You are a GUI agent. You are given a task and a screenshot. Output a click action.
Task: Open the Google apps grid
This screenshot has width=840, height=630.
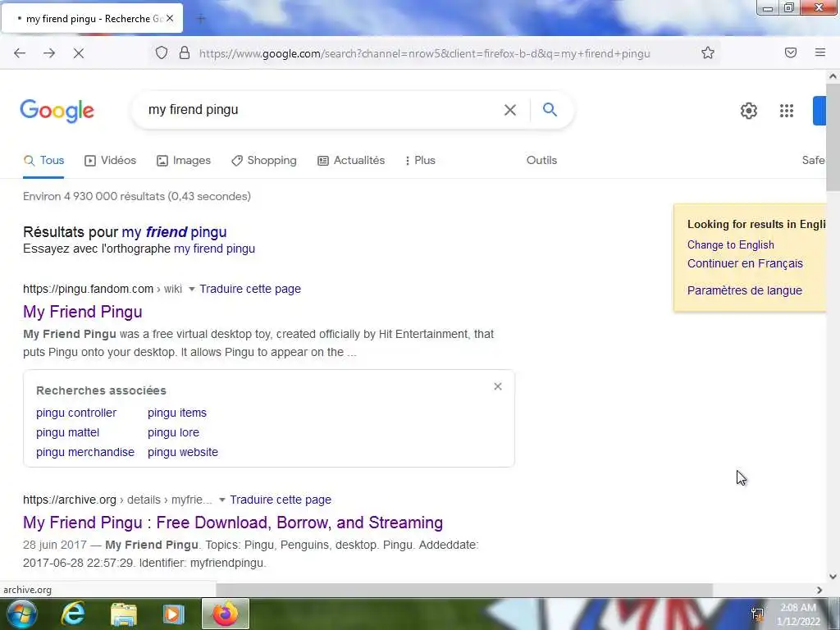(x=787, y=111)
